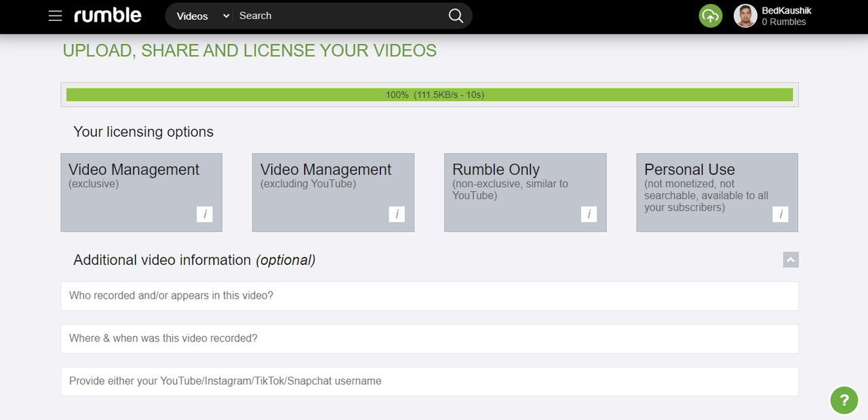Show info for Video Management exclusive
This screenshot has width=868, height=420.
[205, 214]
